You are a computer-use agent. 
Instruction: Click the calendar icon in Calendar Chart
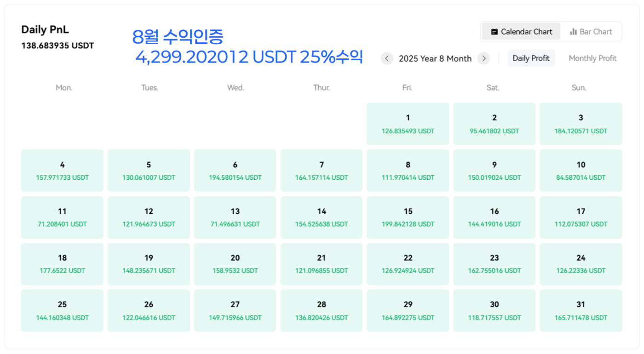coord(494,32)
